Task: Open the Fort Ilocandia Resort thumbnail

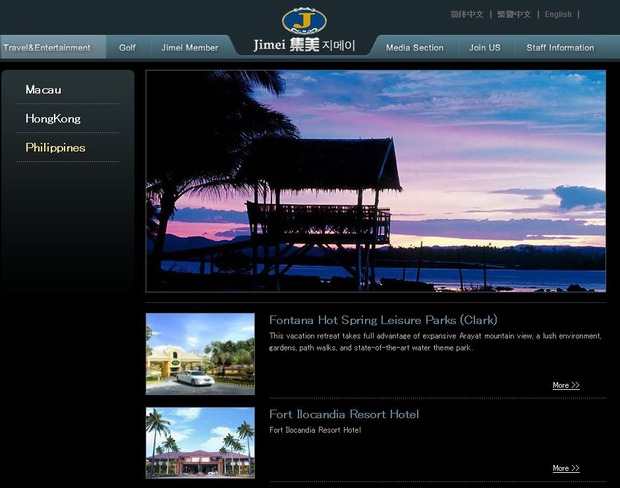Action: [x=200, y=443]
